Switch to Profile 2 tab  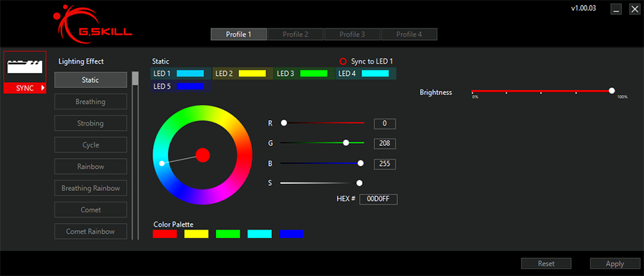point(296,34)
